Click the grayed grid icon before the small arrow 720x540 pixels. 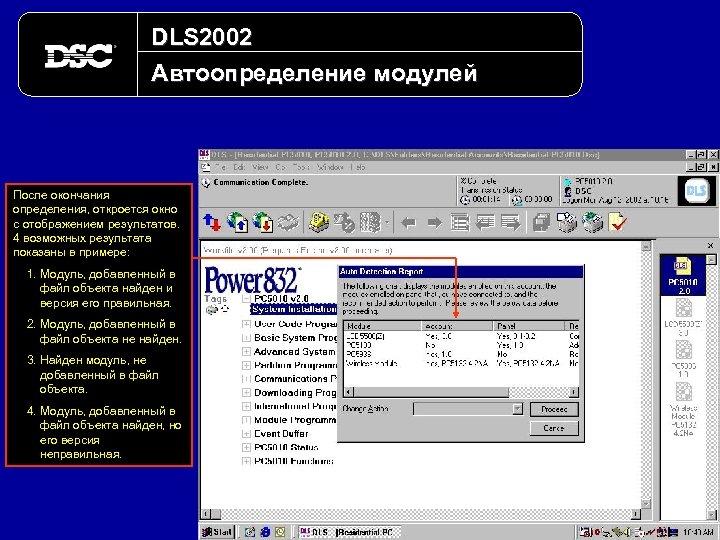click(x=370, y=223)
